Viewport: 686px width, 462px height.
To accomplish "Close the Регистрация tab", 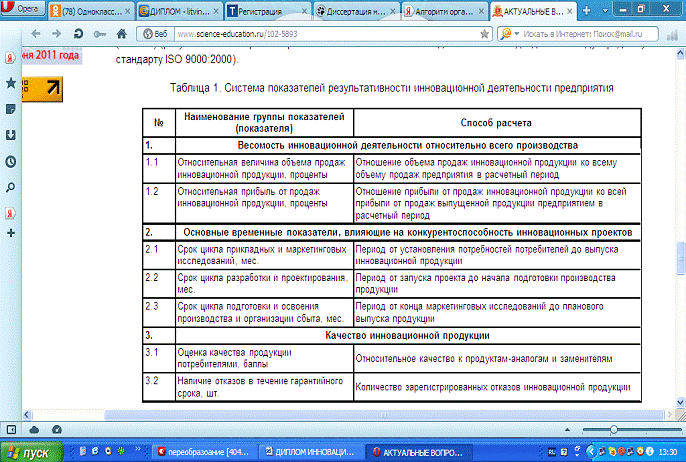I will [x=304, y=11].
